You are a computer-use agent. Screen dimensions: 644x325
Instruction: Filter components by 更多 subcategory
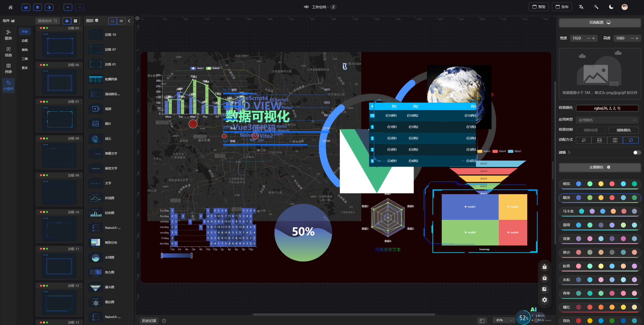(25, 68)
